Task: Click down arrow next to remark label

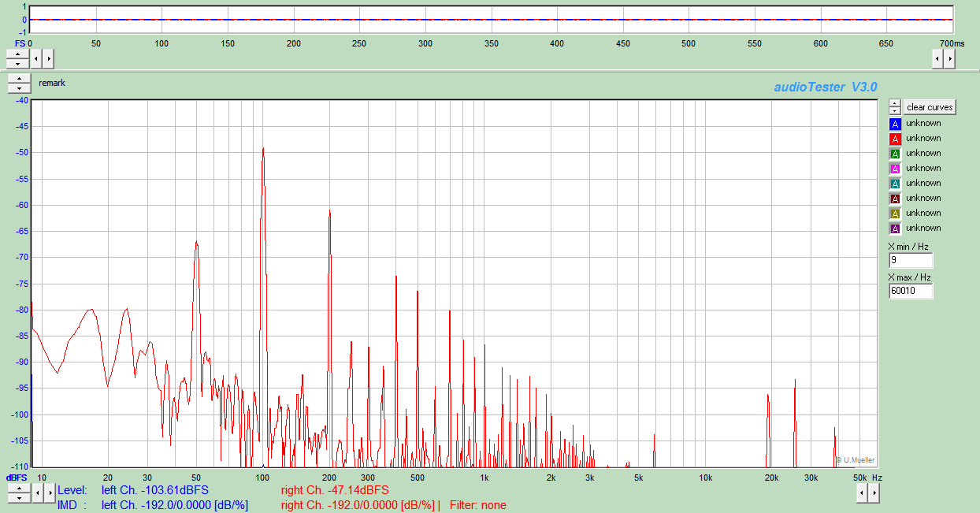Action: pos(18,88)
